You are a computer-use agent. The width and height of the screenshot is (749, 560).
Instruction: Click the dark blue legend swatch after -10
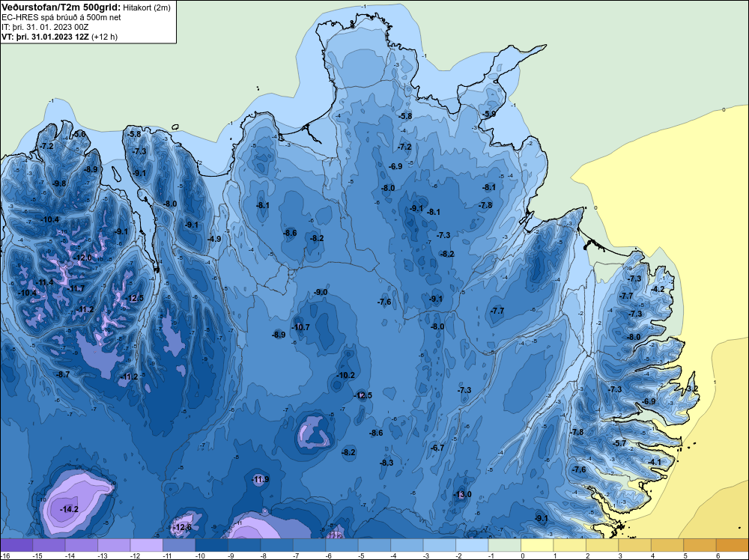211,545
